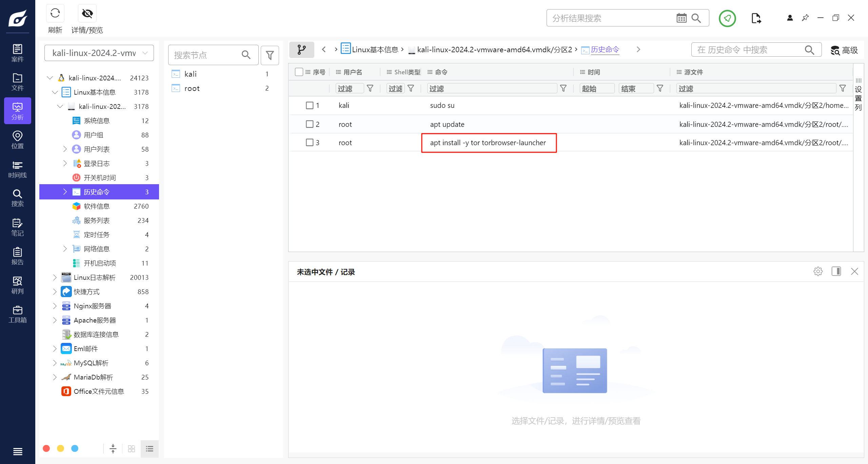Screen dimensions: 868x464
Task: Expand the 用户列表 tree node
Action: [65, 149]
